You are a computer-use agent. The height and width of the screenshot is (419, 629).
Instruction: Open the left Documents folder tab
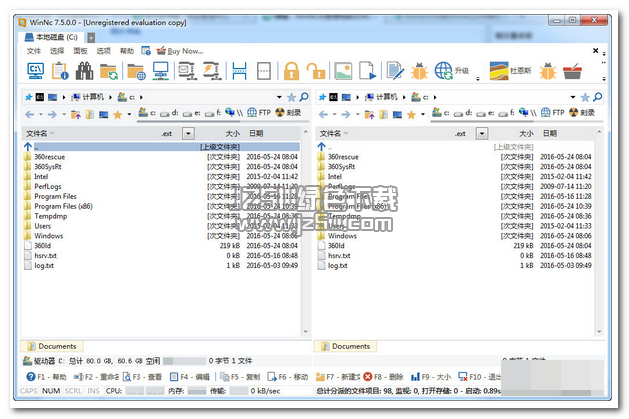52,346
